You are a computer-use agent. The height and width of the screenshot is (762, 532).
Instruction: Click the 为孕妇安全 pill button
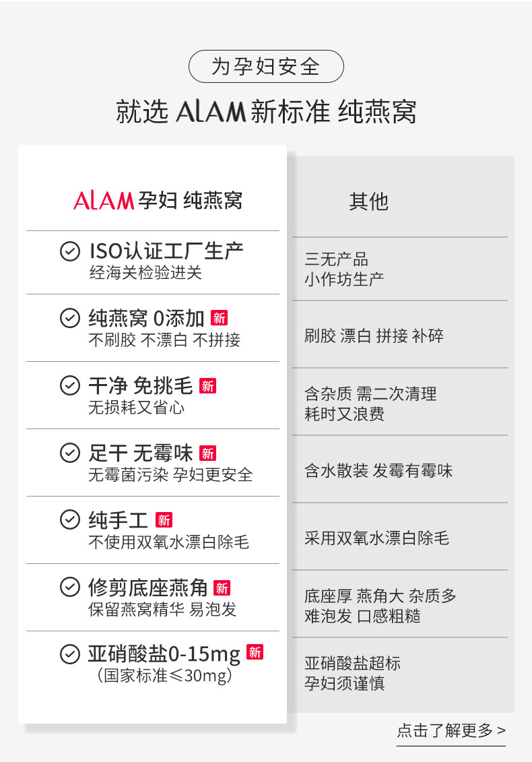click(266, 67)
